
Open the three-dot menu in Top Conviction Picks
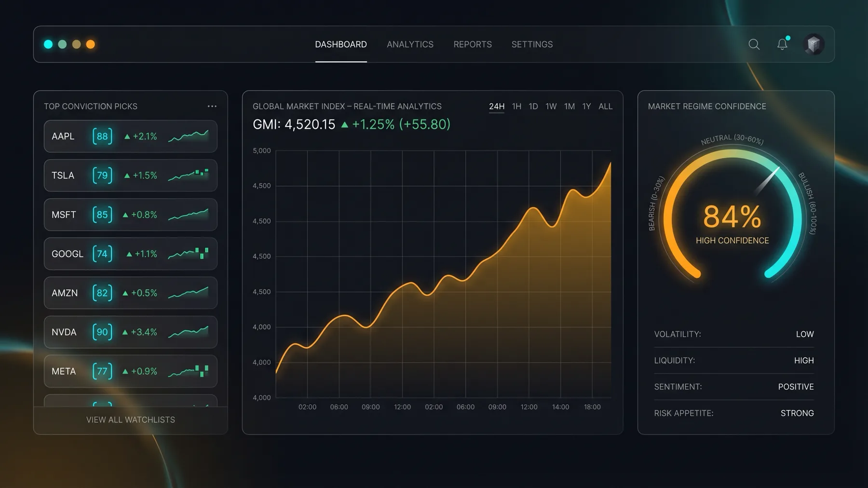(212, 106)
